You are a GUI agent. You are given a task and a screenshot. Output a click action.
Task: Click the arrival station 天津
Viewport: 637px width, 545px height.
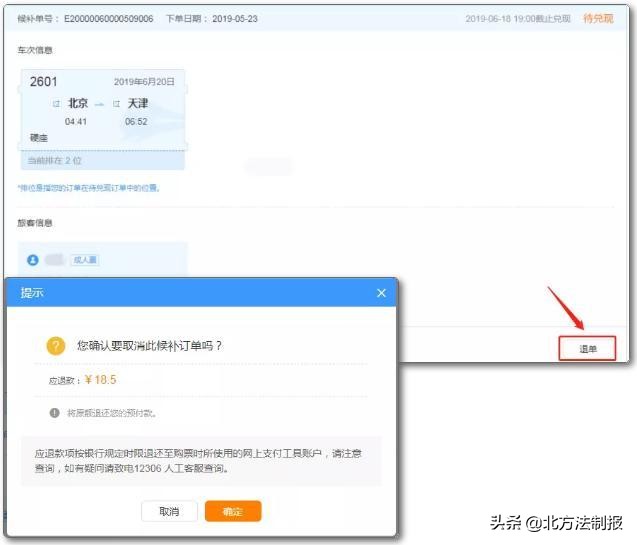(138, 103)
